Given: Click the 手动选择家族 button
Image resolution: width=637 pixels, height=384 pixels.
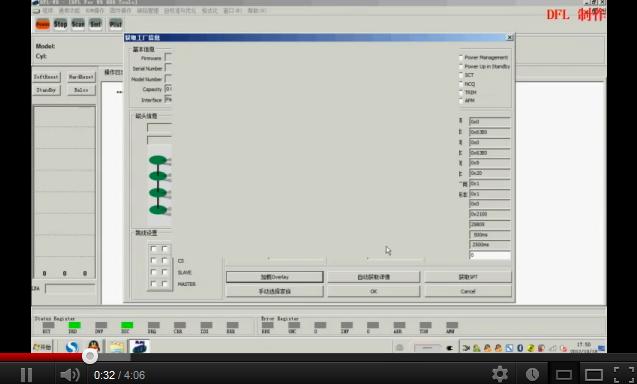Looking at the screenshot, I should click(x=275, y=291).
